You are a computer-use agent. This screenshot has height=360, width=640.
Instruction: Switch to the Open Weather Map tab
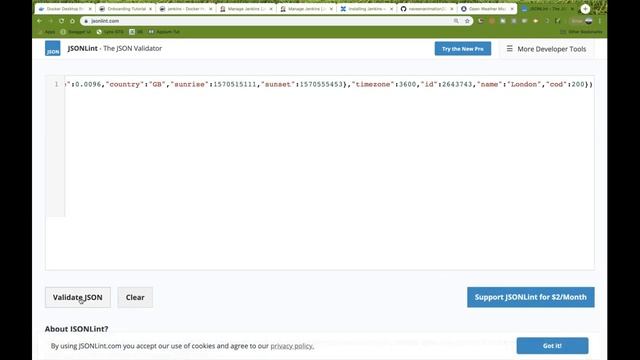coord(487,9)
